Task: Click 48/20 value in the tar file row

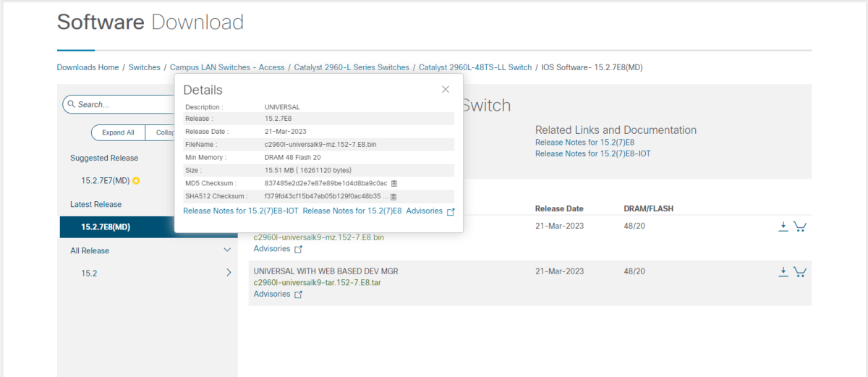Action: (634, 271)
